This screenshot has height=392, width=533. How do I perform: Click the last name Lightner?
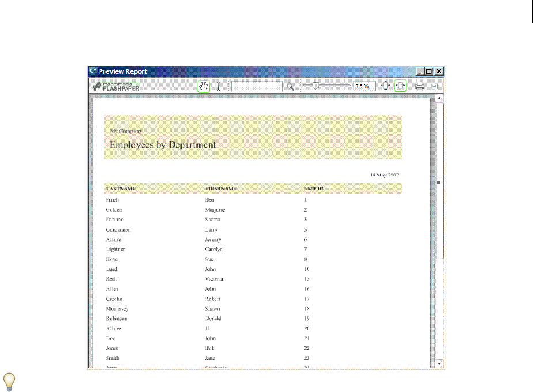116,250
